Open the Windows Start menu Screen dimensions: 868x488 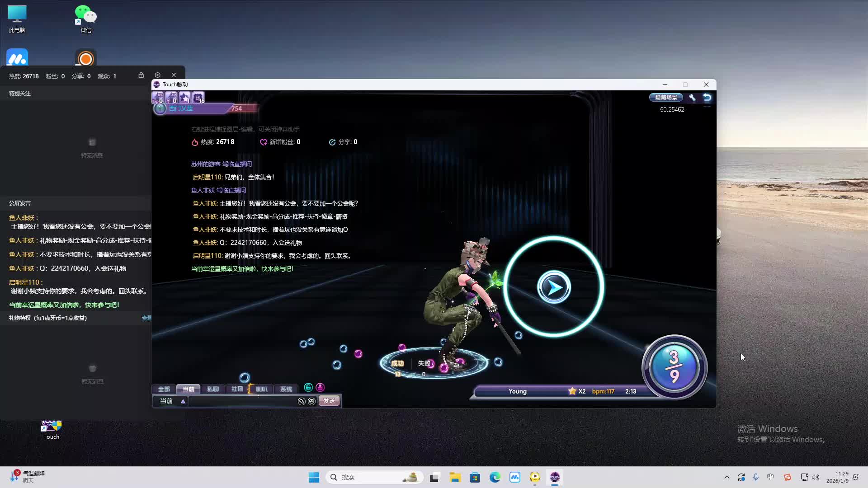point(314,477)
